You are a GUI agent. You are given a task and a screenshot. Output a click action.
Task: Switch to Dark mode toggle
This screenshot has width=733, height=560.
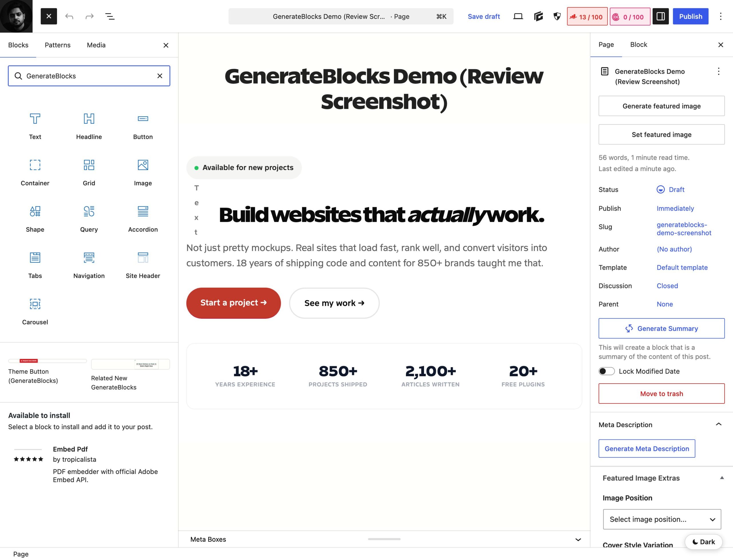[703, 542]
